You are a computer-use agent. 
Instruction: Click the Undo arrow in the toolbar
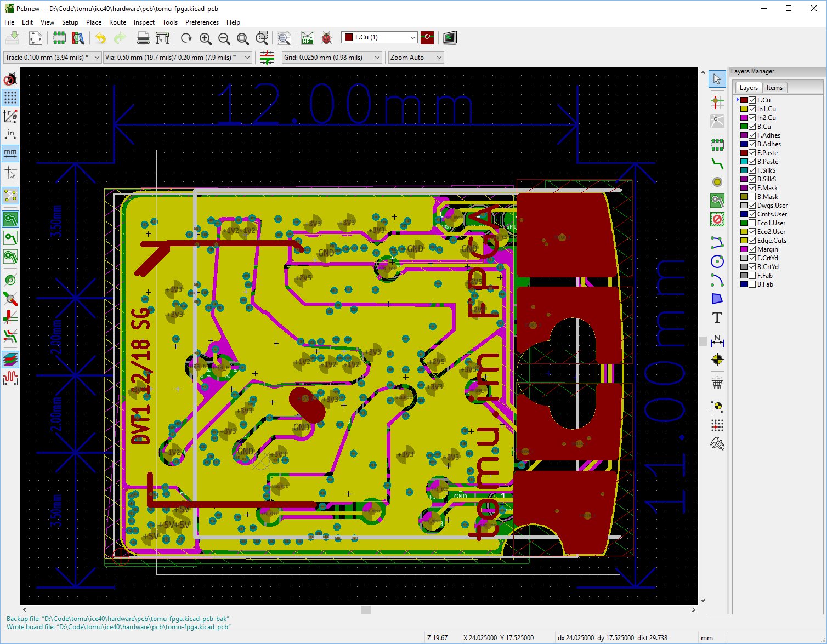(100, 38)
